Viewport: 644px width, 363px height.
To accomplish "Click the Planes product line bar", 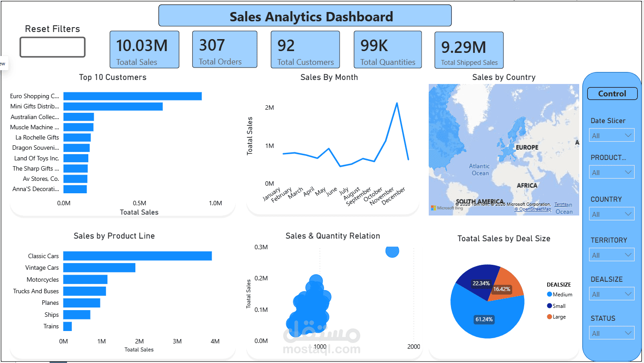I will point(82,303).
